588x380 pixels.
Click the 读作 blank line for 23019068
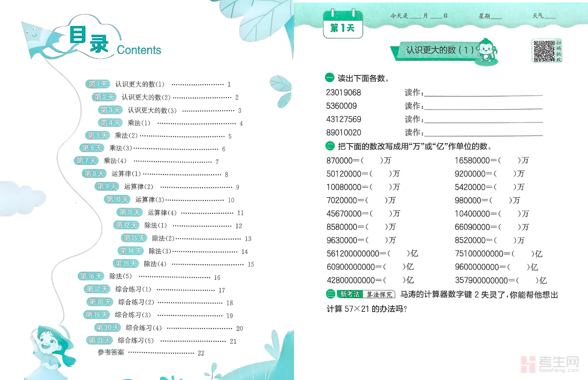(x=483, y=93)
